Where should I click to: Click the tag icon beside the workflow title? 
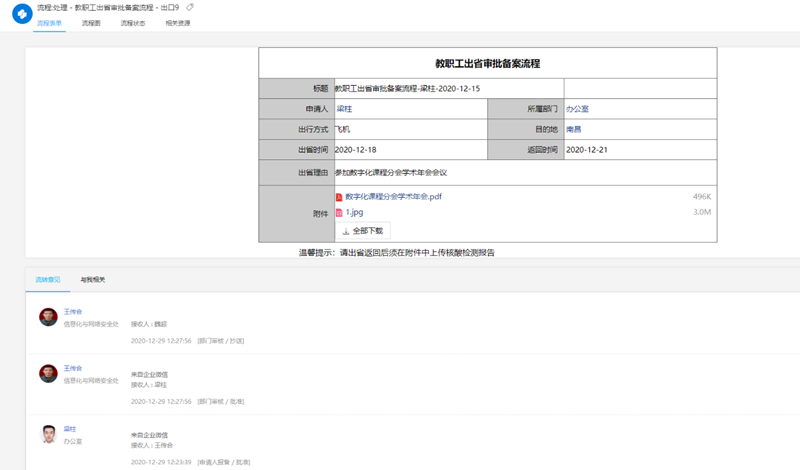tap(190, 7)
